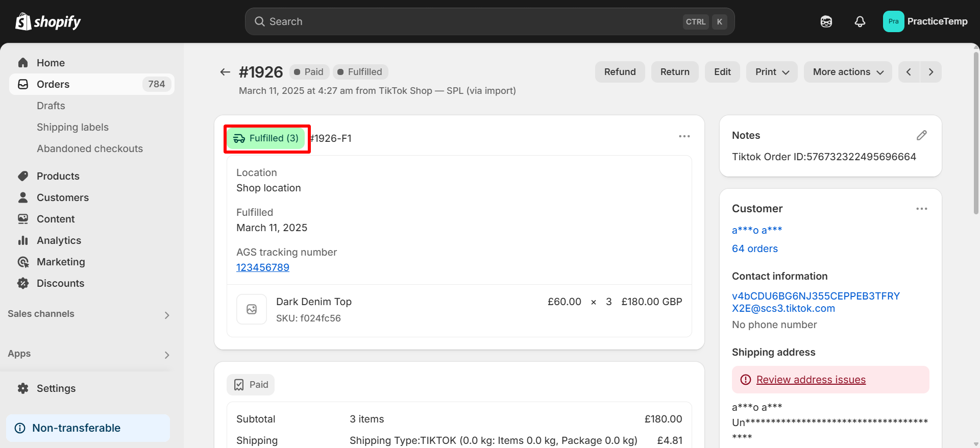This screenshot has width=980, height=448.
Task: Click the pencil icon to edit Notes
Action: (921, 135)
